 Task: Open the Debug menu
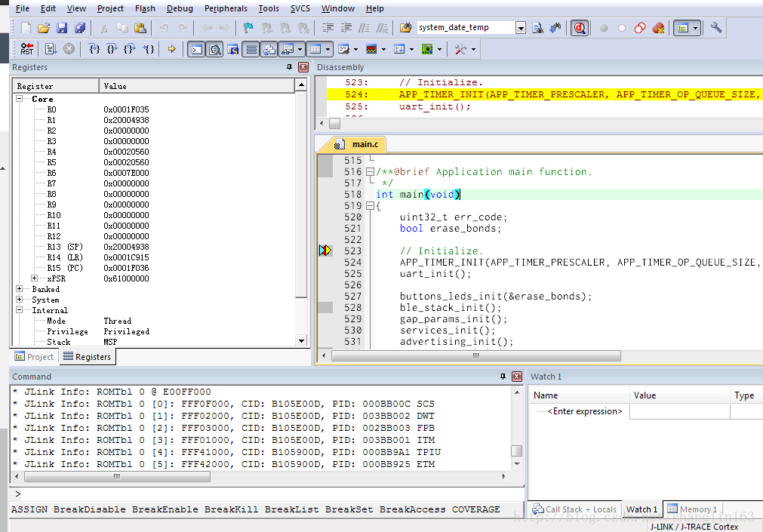click(180, 8)
